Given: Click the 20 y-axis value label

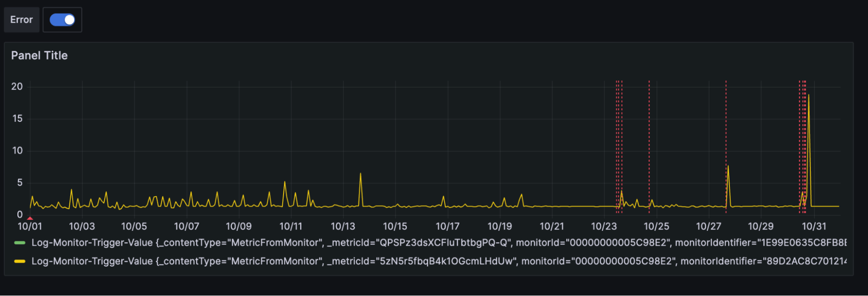Looking at the screenshot, I should pos(17,86).
